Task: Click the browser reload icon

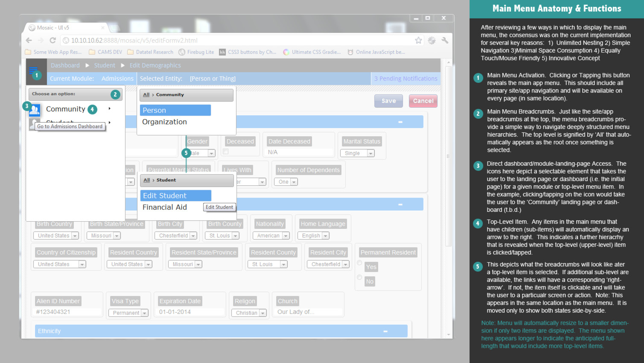Action: tap(53, 40)
